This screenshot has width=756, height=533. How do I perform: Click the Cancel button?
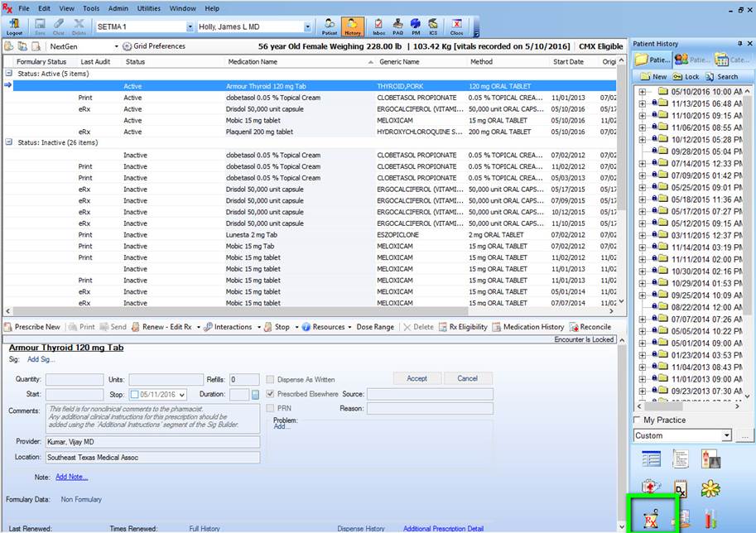click(x=468, y=378)
